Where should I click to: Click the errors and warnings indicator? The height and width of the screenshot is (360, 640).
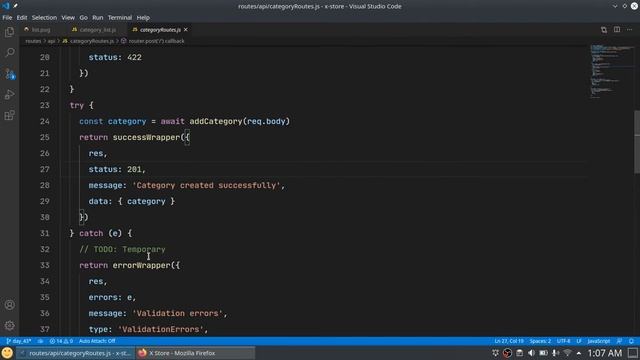click(x=61, y=341)
